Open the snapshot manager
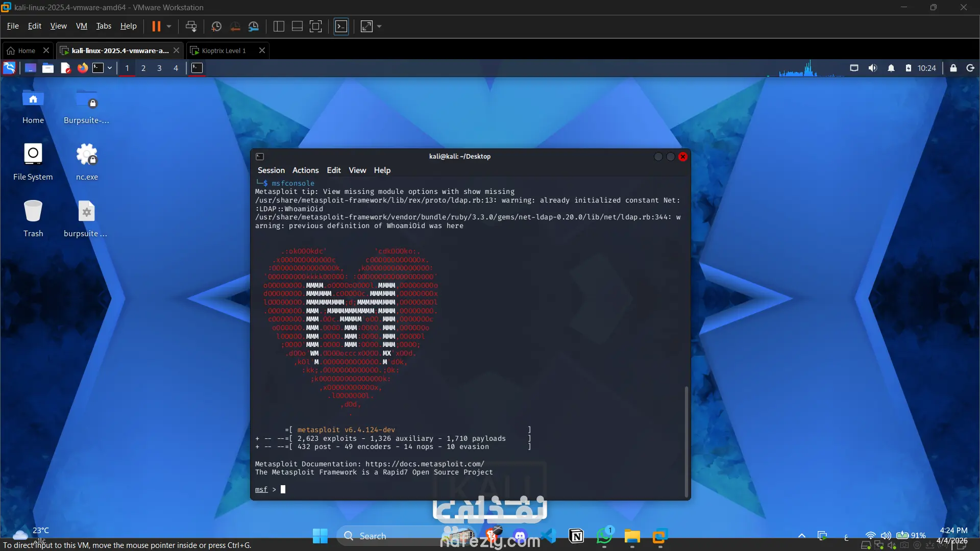 point(254,27)
